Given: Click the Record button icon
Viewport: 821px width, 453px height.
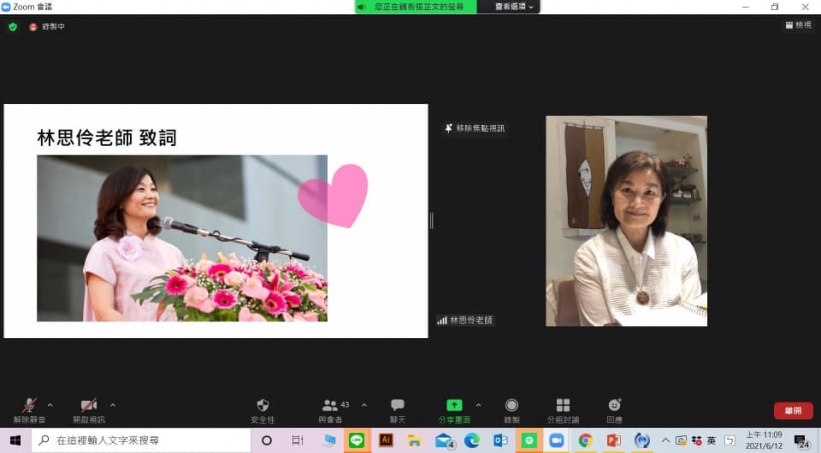Looking at the screenshot, I should tap(512, 406).
